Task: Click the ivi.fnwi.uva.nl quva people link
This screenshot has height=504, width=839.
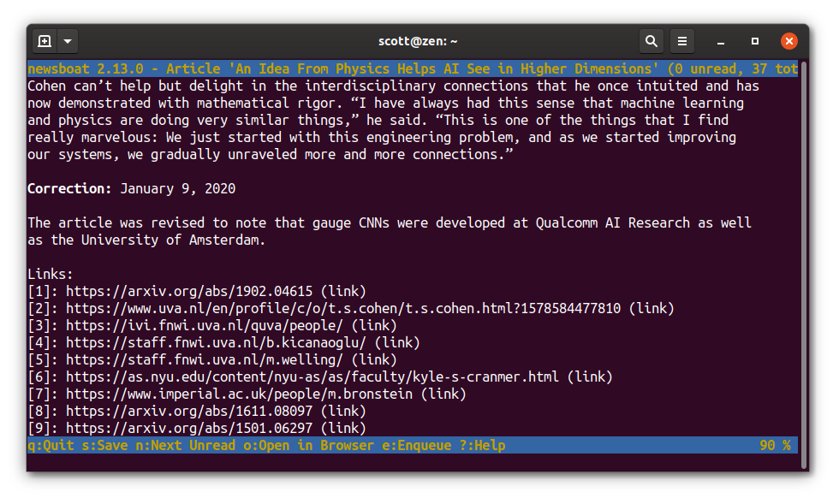Action: [x=205, y=325]
